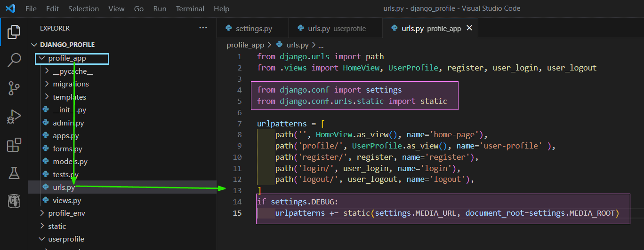Open the Edit menu

53,8
